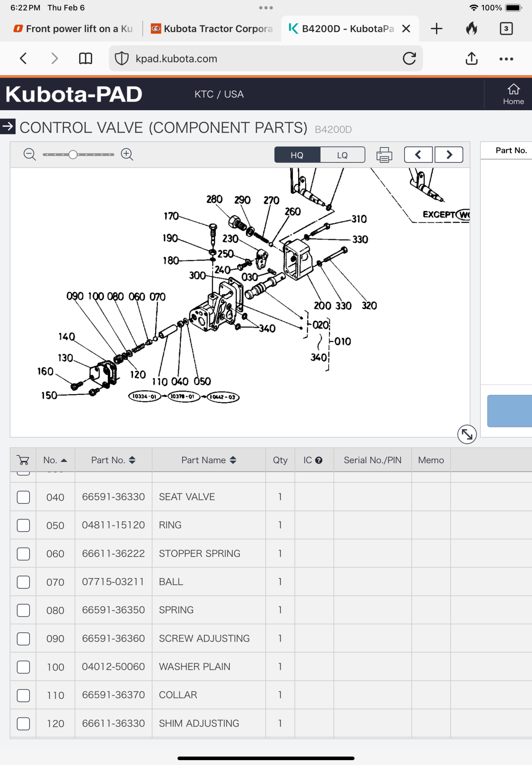Check the box for 050 RING

(x=23, y=525)
